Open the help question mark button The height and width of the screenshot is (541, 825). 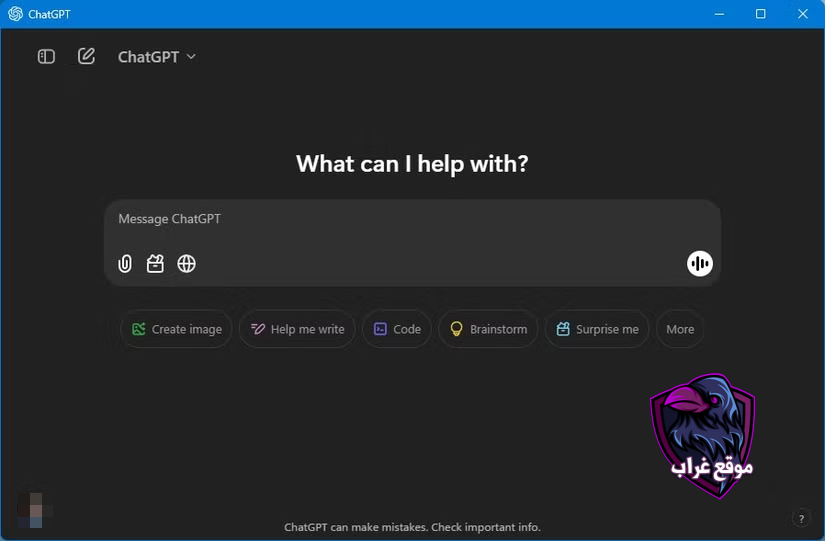(x=801, y=519)
